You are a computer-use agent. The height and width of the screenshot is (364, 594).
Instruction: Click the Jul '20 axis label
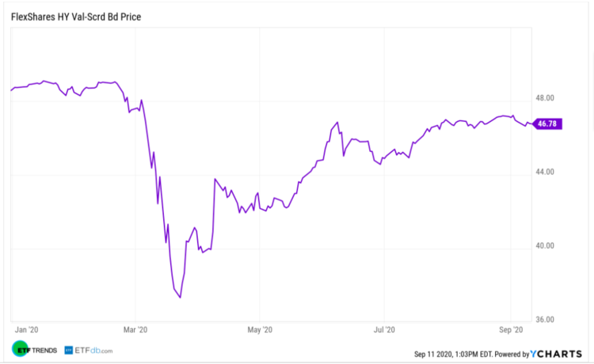pos(383,328)
